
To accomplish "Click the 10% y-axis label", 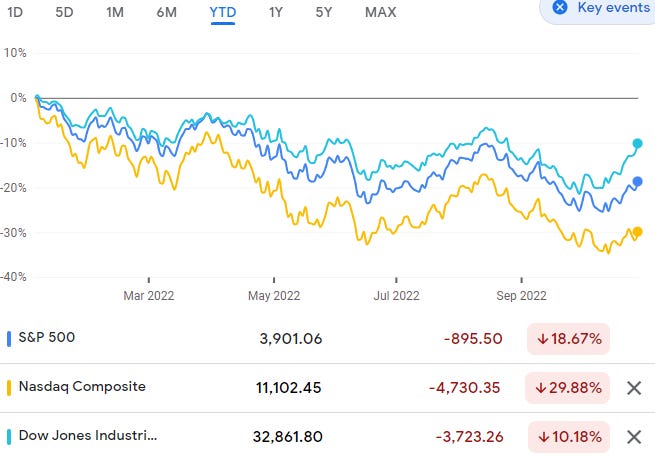I will pyautogui.click(x=15, y=53).
